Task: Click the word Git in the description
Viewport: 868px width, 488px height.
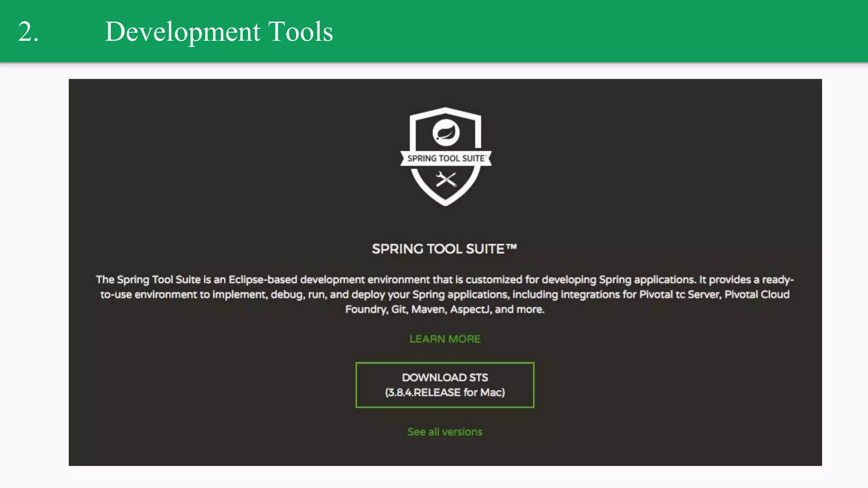Action: tap(398, 309)
